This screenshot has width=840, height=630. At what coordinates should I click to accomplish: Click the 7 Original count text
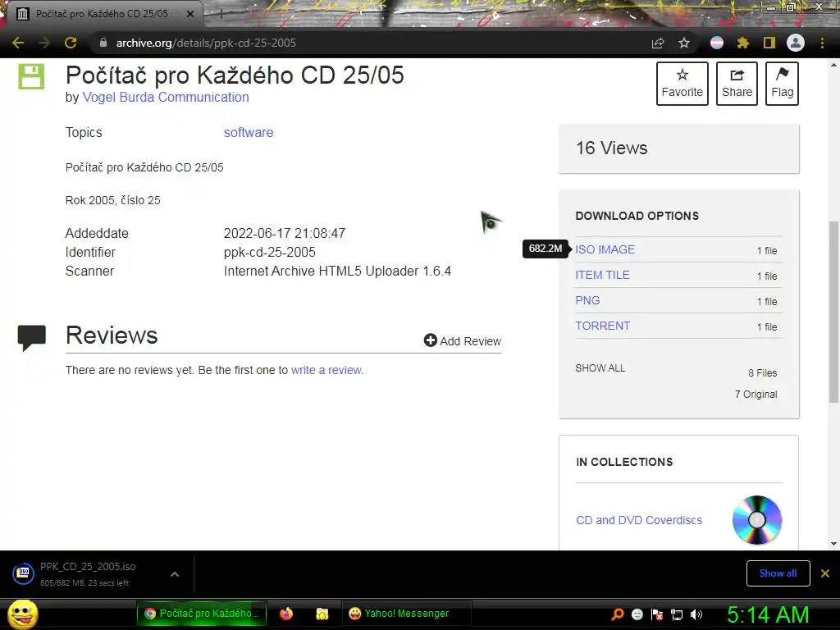(756, 395)
